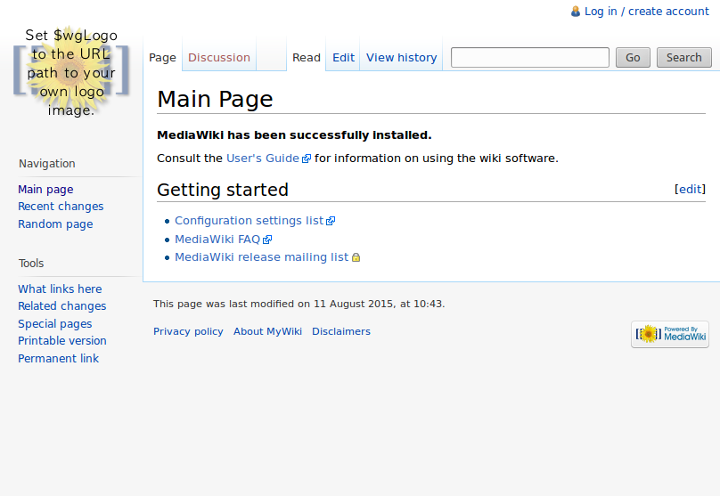This screenshot has width=720, height=496.
Task: Open Log in / create account link
Action: click(x=647, y=11)
